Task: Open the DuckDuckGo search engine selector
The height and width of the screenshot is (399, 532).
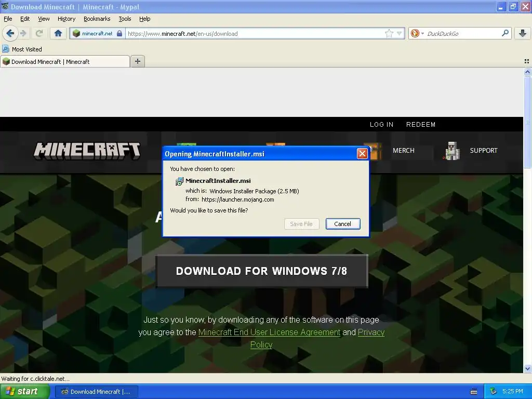Action: 417,33
